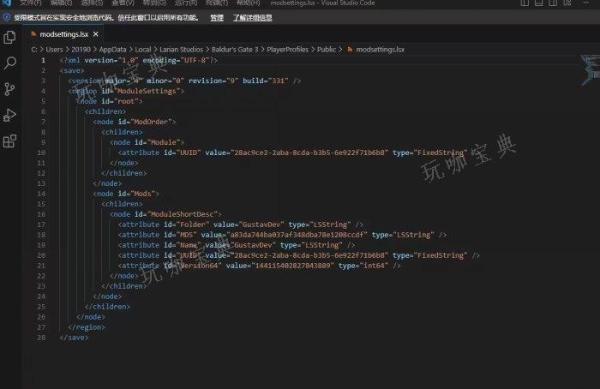The image size is (600, 389).
Task: Open the Source Control view
Action: [10, 89]
